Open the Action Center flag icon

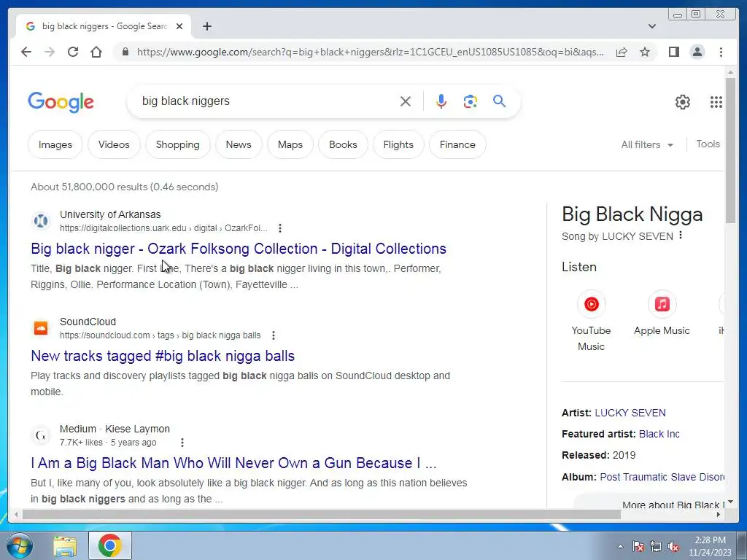click(638, 547)
